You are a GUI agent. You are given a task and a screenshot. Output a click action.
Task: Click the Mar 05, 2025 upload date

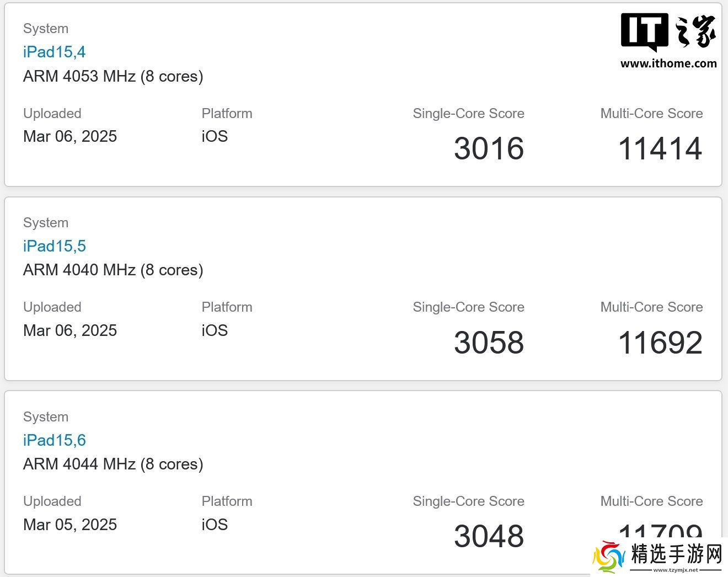70,525
